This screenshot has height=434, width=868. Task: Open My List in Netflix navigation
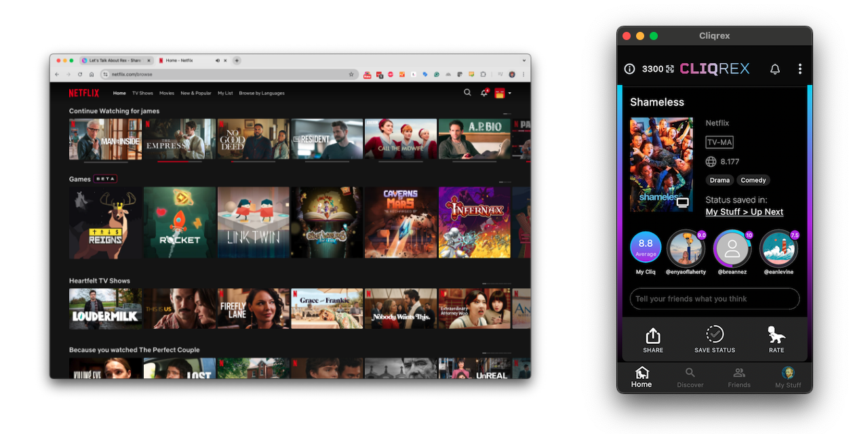(x=225, y=93)
